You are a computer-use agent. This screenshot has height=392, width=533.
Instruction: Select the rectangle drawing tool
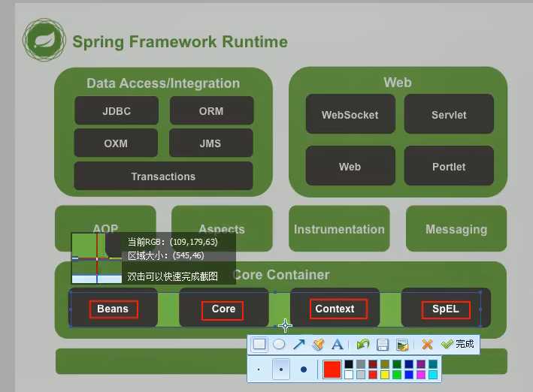[259, 344]
